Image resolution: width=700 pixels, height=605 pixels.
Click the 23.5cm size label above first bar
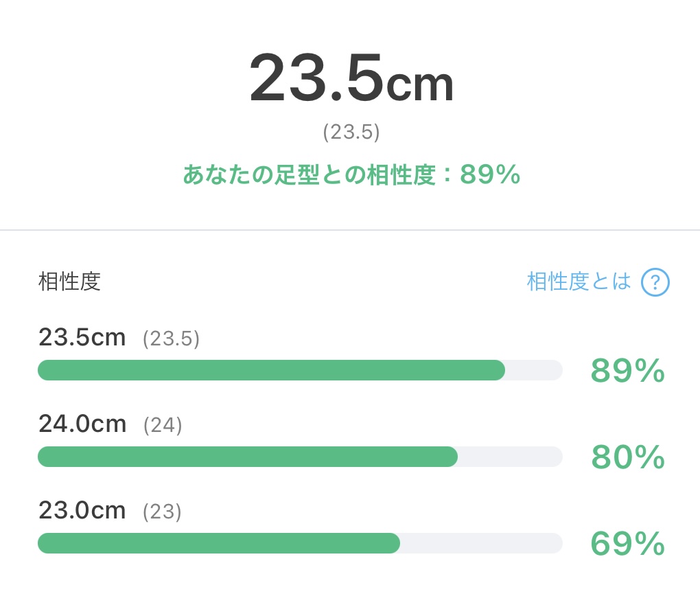tap(82, 337)
